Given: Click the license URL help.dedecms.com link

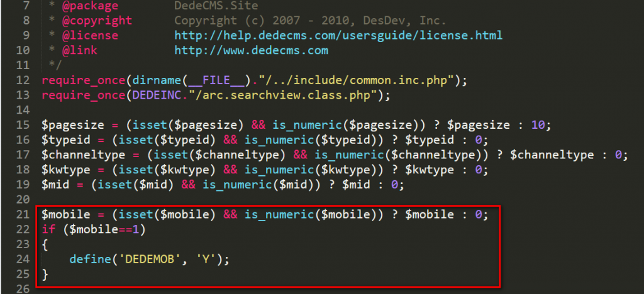Looking at the screenshot, I should coord(338,36).
